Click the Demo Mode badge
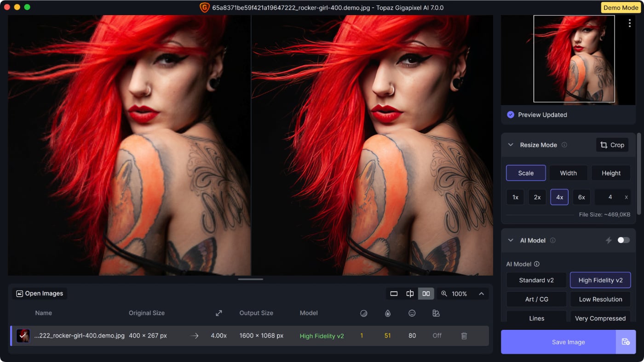Viewport: 644px width, 362px height. [x=621, y=7]
